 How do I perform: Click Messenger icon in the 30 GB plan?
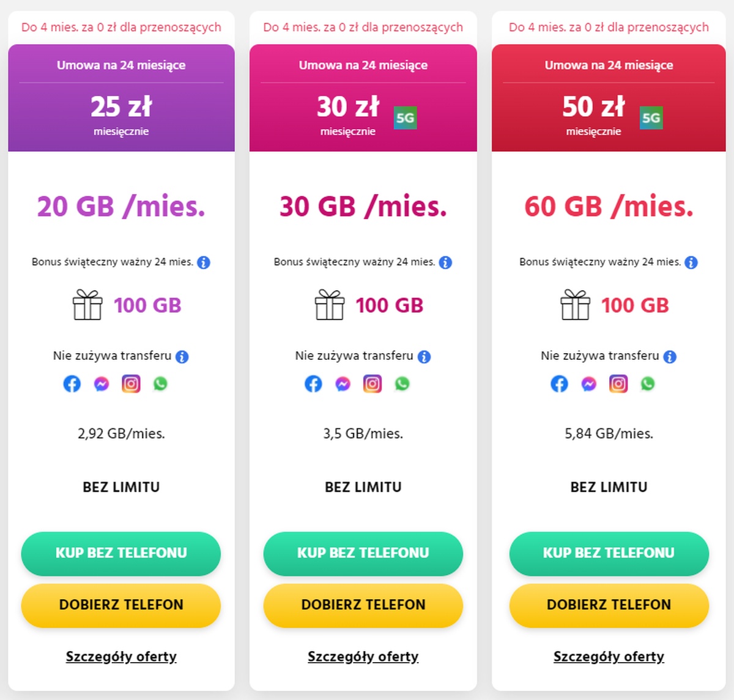pyautogui.click(x=343, y=384)
